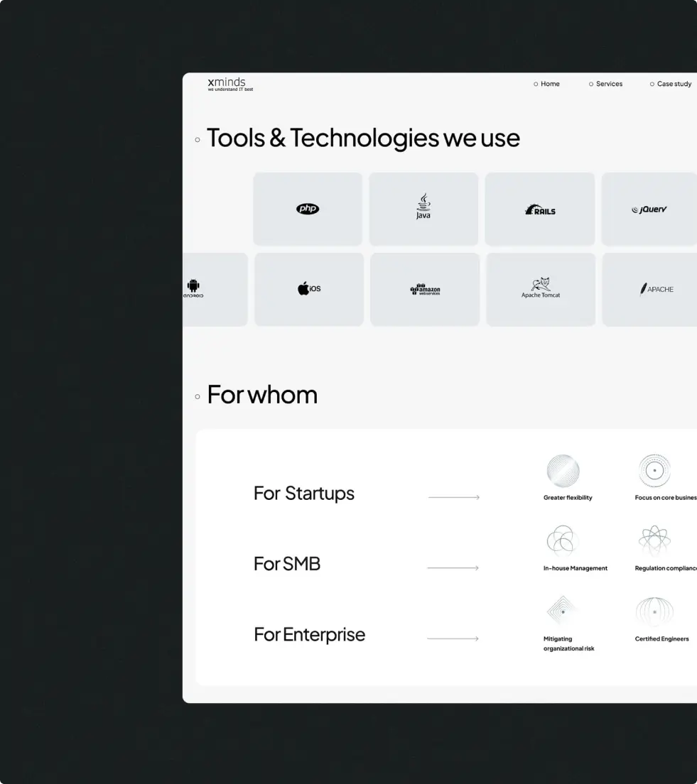Click the For SMB heading
Viewport: 697px width, 784px height.
pyautogui.click(x=287, y=564)
